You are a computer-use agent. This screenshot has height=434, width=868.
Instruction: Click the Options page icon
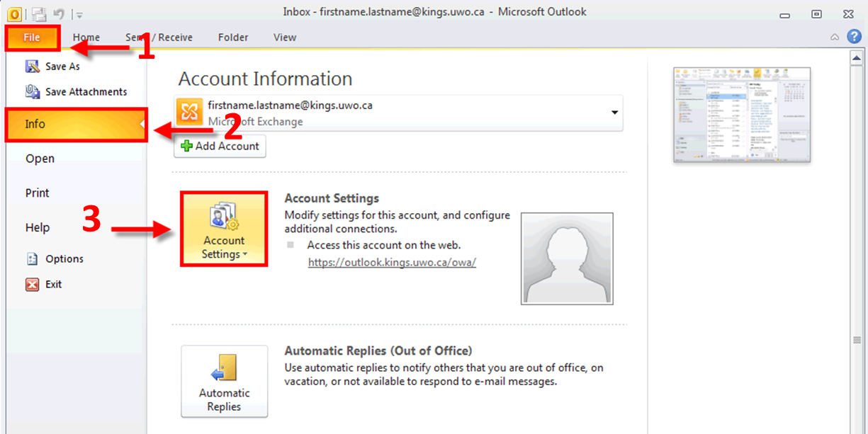(x=33, y=259)
